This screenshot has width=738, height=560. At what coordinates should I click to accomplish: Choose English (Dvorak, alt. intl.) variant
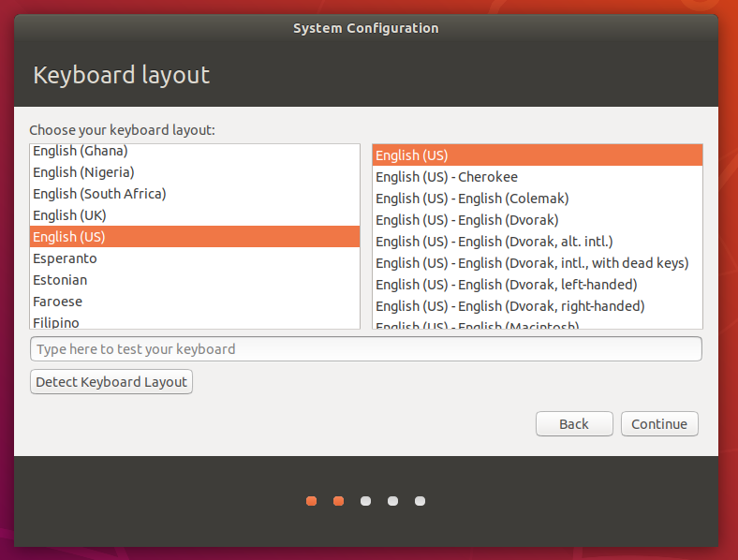click(x=494, y=242)
